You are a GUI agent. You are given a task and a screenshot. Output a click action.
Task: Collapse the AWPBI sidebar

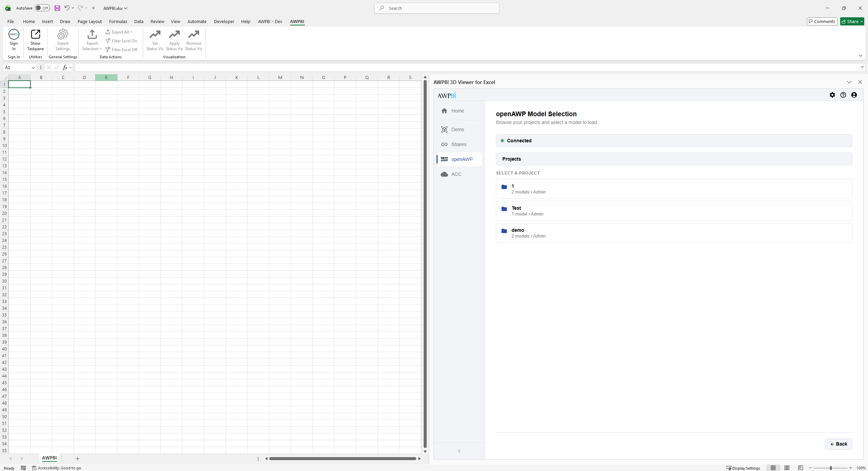[459, 451]
